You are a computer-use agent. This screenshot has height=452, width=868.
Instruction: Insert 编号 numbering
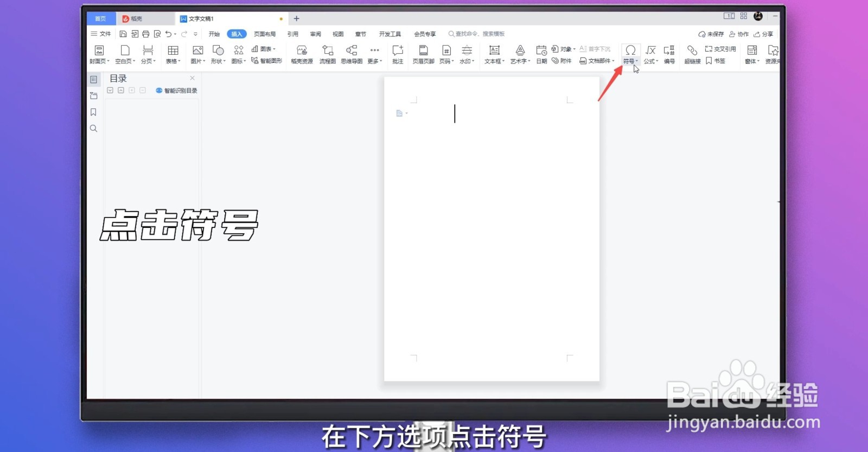pos(669,54)
